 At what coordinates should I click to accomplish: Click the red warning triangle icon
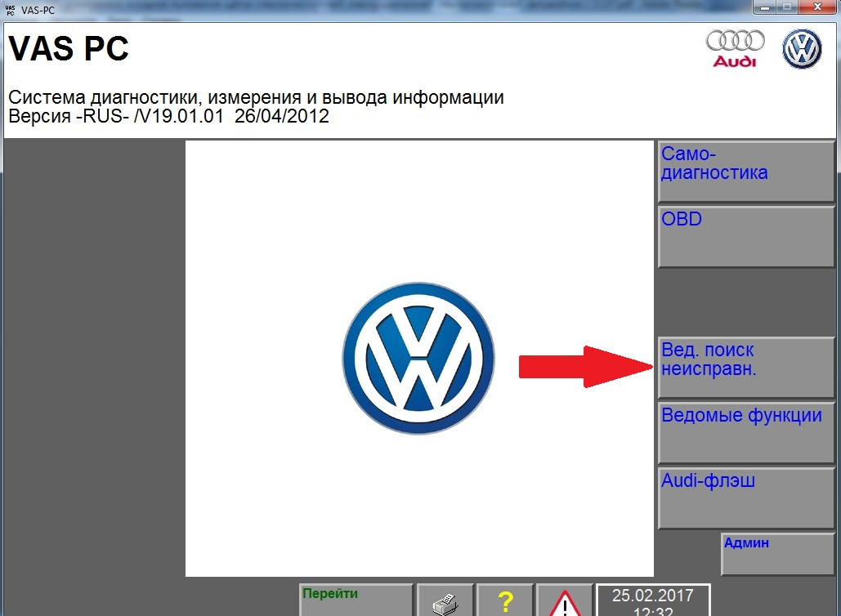564,600
